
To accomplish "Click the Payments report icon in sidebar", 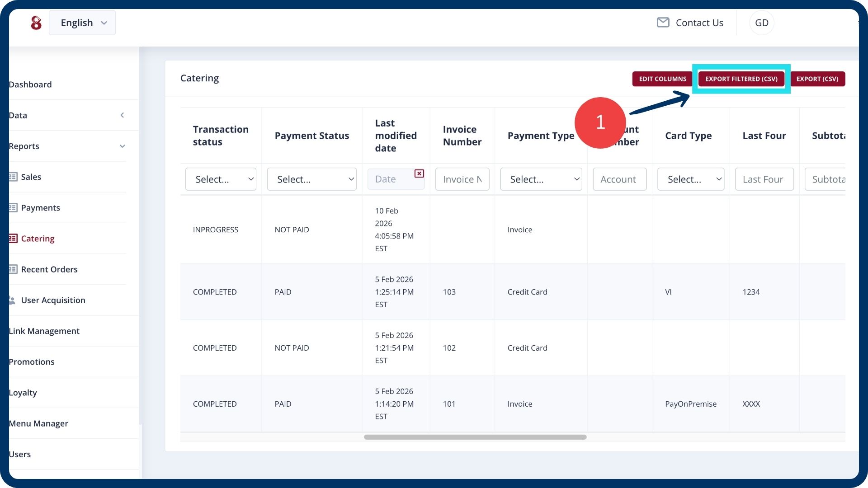I will 13,207.
